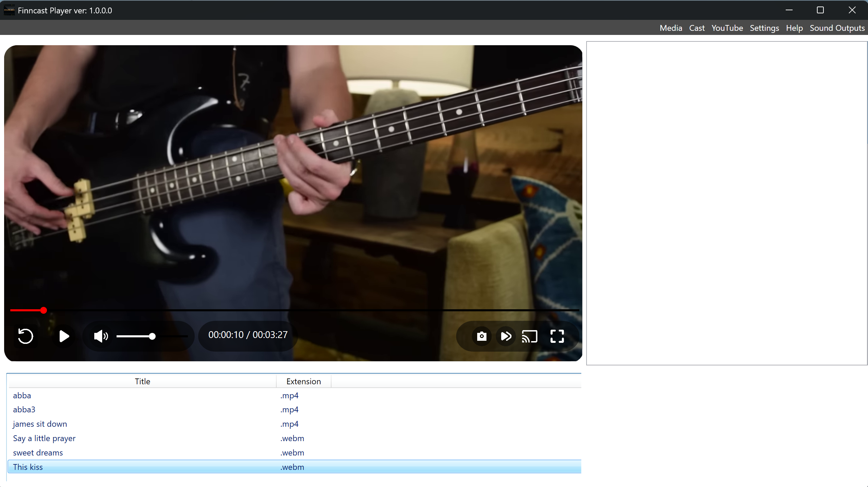868x487 pixels.
Task: Click the replay/restart video icon
Action: [25, 336]
